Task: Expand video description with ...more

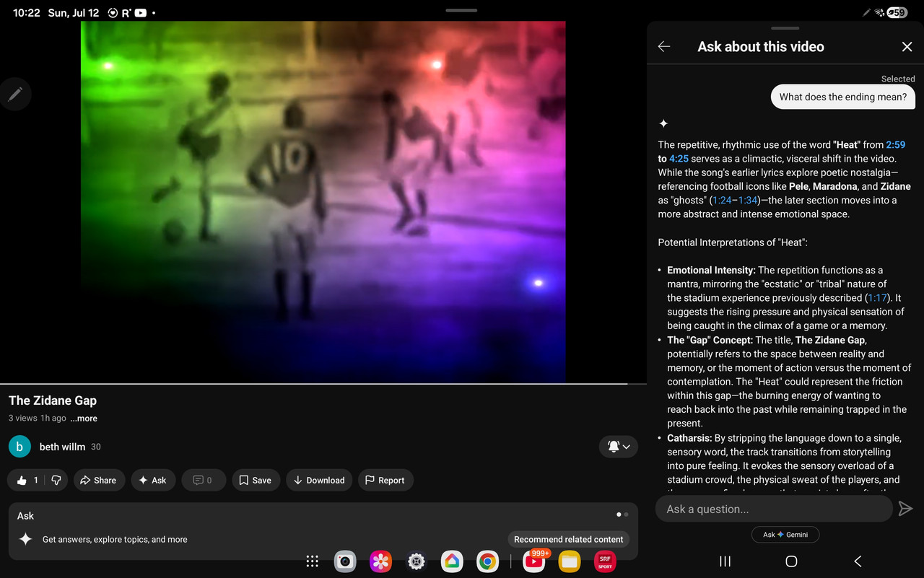Action: coord(84,419)
